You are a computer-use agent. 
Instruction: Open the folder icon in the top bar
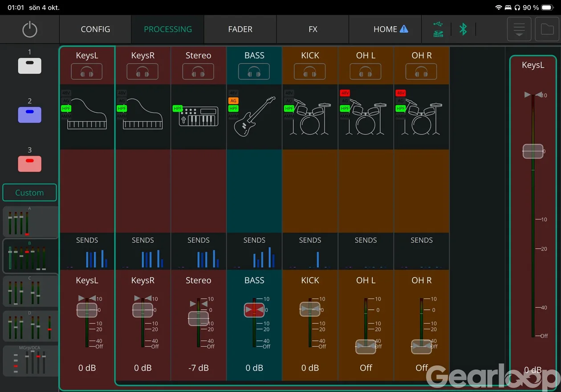[547, 29]
